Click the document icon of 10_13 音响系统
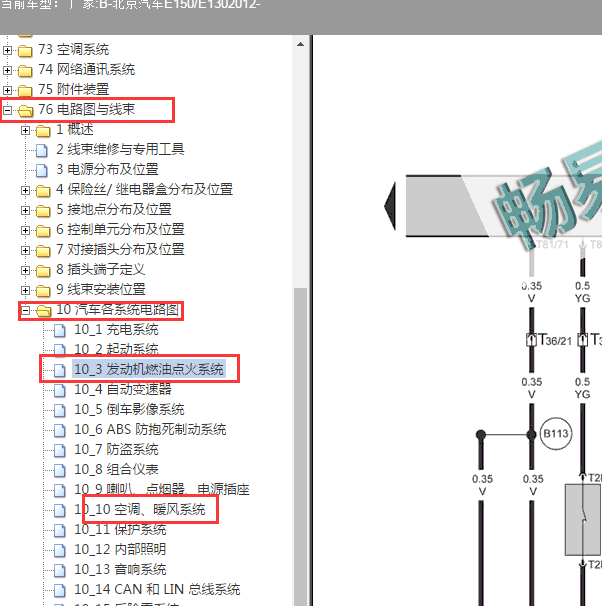The height and width of the screenshot is (606, 602). tap(60, 570)
